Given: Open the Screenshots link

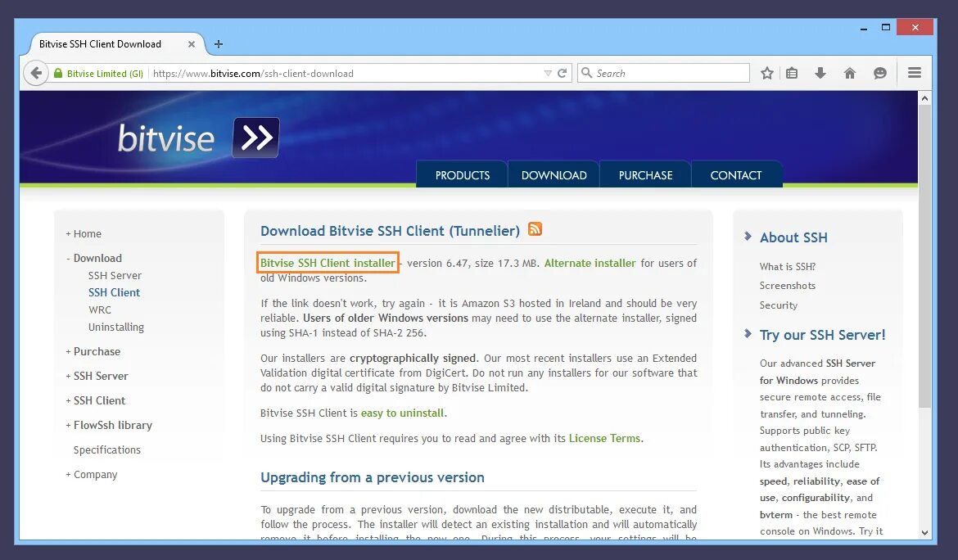Looking at the screenshot, I should pos(788,286).
